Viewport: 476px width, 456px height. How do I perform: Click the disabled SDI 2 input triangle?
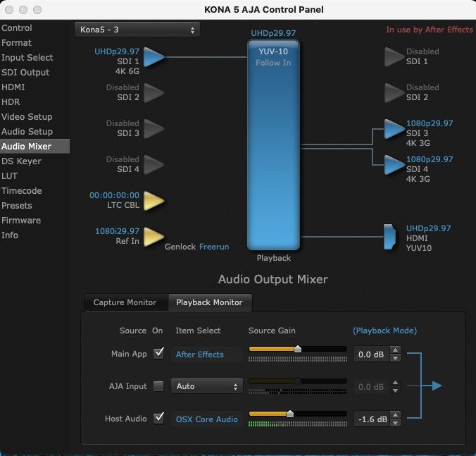tap(154, 92)
